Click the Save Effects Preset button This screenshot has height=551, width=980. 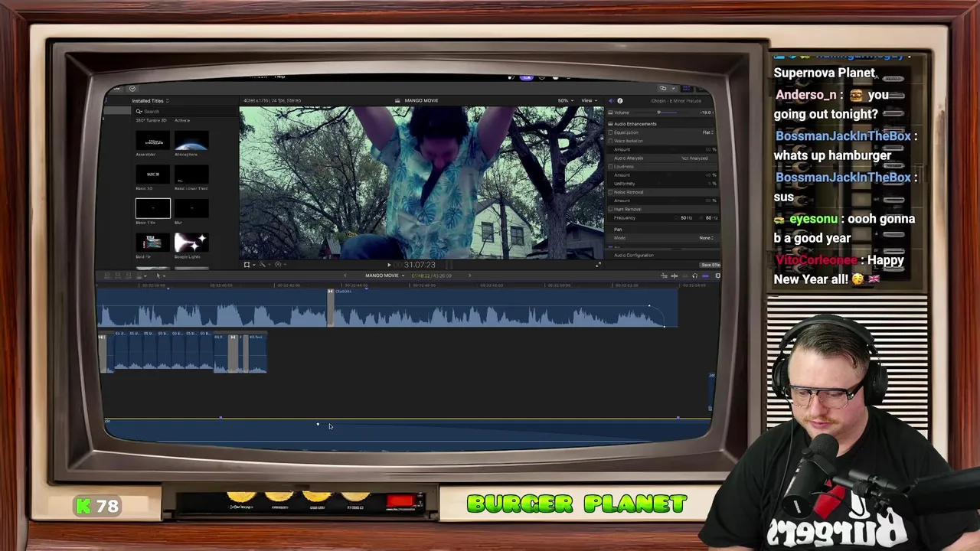(x=710, y=265)
